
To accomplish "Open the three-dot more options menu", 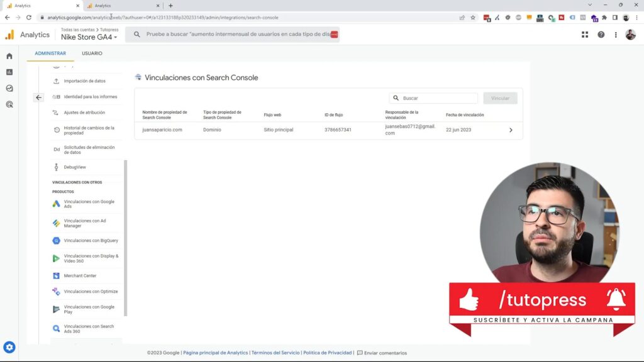I will tap(616, 35).
